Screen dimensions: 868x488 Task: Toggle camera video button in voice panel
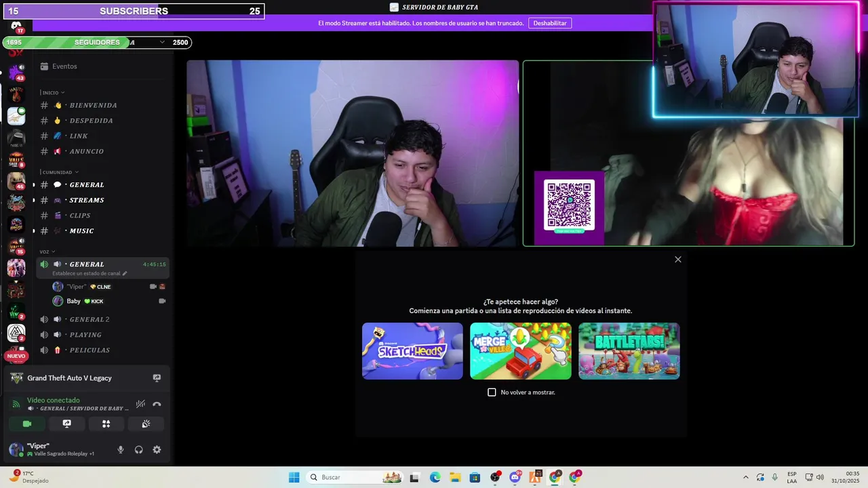[x=27, y=424]
